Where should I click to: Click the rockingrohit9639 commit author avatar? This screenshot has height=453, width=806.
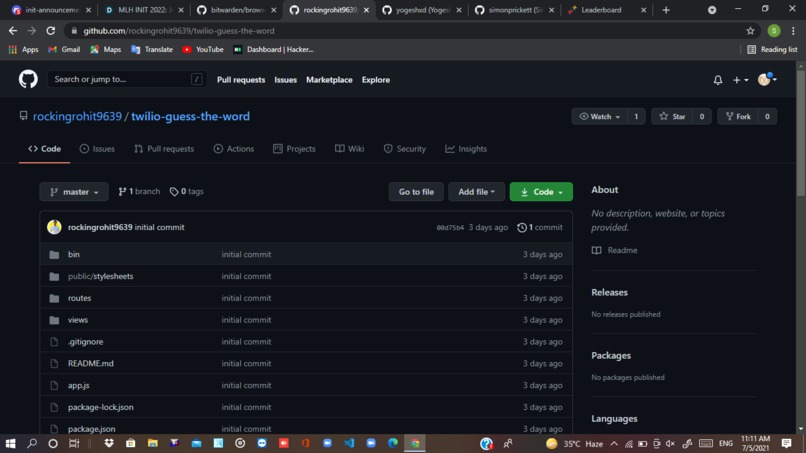point(54,227)
